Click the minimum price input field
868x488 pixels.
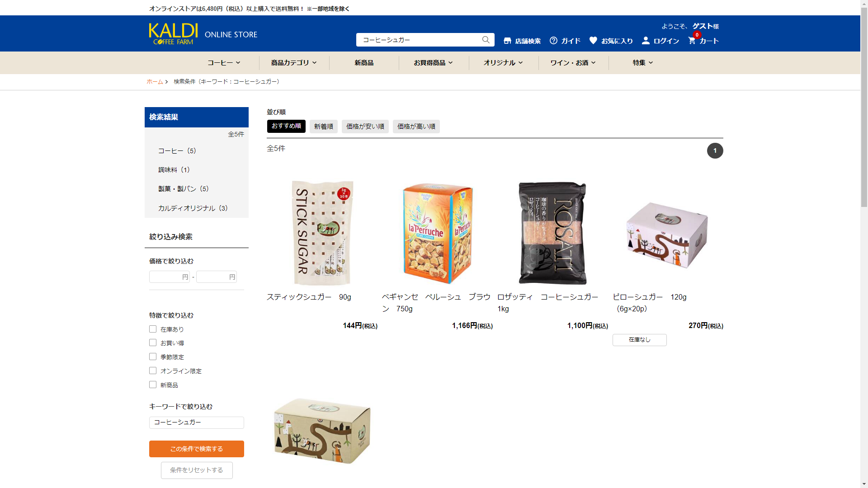pos(169,277)
